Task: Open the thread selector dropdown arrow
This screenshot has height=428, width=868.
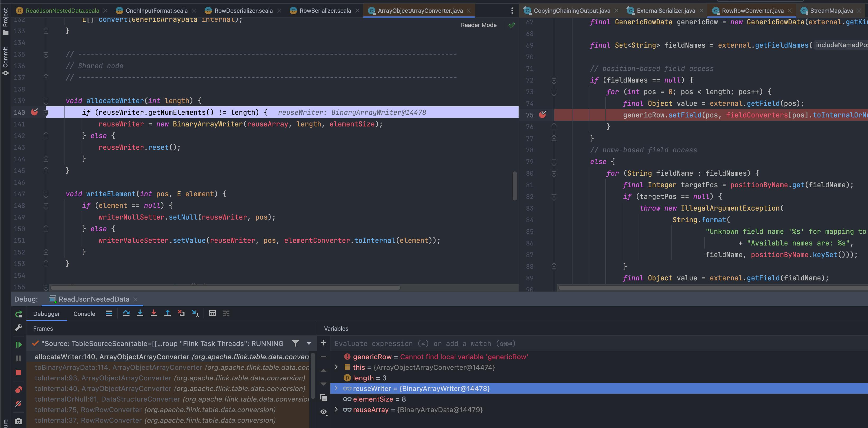Action: [x=309, y=344]
